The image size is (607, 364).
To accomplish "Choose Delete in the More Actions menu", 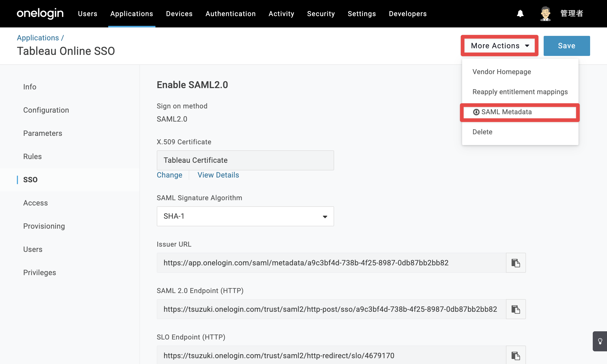I will tap(482, 132).
